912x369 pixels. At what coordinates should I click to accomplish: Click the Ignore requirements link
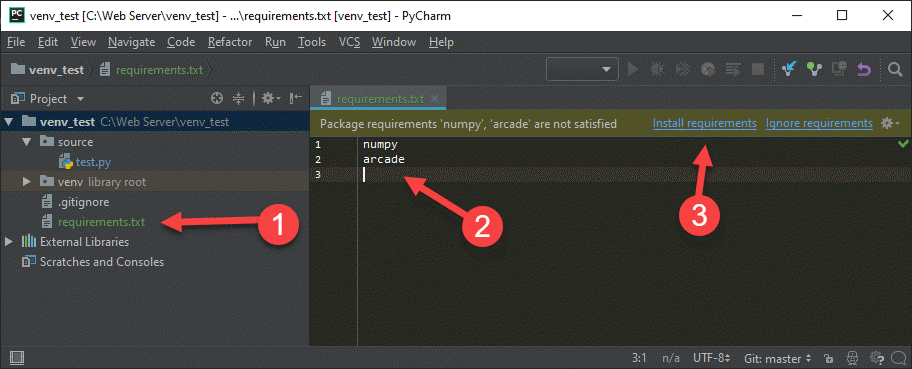[x=819, y=123]
